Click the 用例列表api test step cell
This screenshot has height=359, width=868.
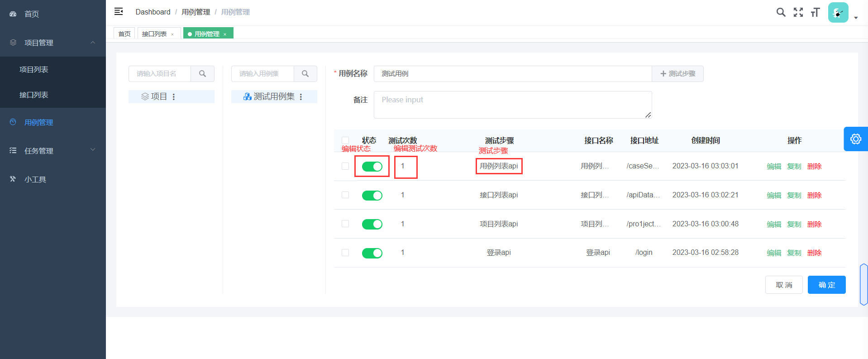pyautogui.click(x=499, y=166)
